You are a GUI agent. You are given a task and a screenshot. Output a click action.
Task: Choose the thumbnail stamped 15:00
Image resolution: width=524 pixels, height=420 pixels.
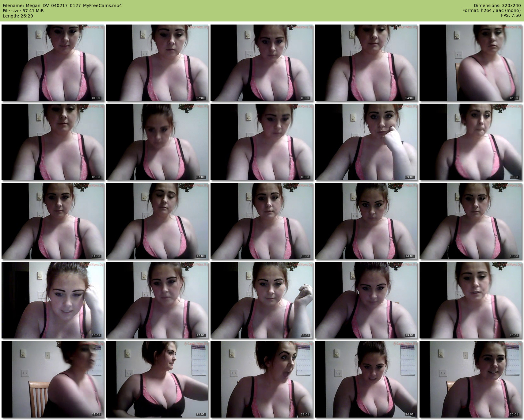pyautogui.click(x=471, y=221)
